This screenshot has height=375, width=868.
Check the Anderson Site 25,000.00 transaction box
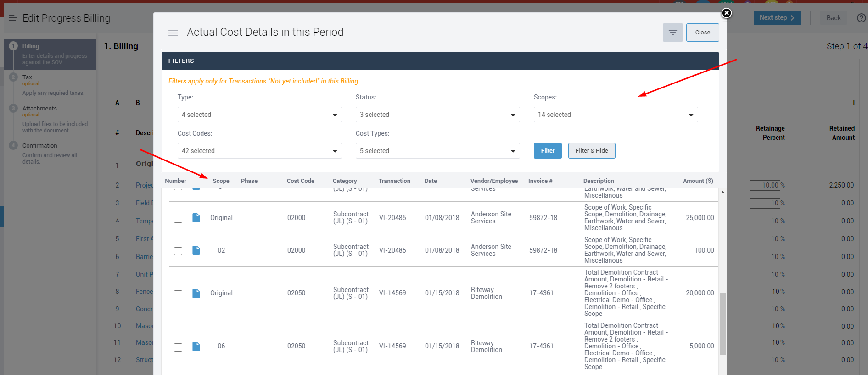[x=178, y=219]
